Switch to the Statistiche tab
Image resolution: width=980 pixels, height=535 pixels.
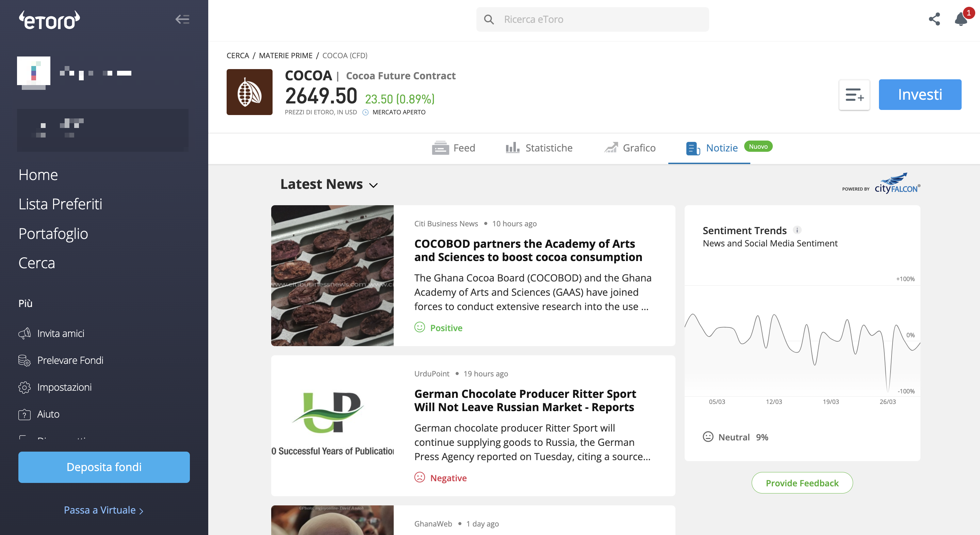point(539,148)
